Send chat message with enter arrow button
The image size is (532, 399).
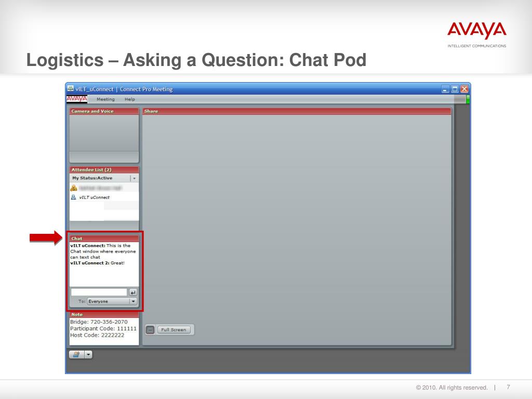[x=133, y=292]
